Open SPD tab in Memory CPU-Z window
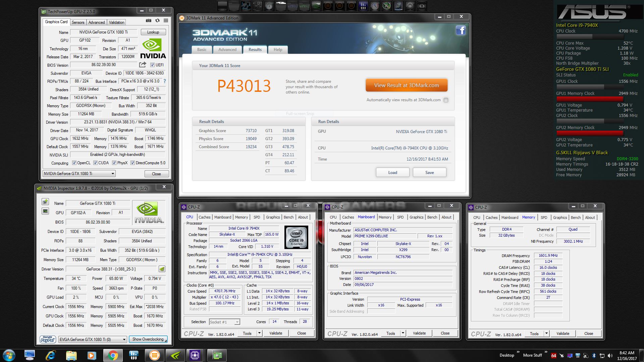The width and height of the screenshot is (644, 362). click(544, 218)
